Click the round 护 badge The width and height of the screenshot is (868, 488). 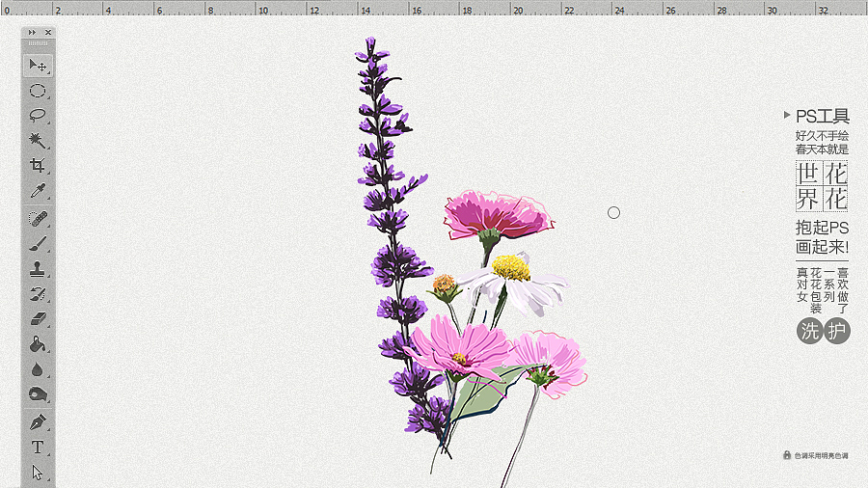[x=836, y=331]
